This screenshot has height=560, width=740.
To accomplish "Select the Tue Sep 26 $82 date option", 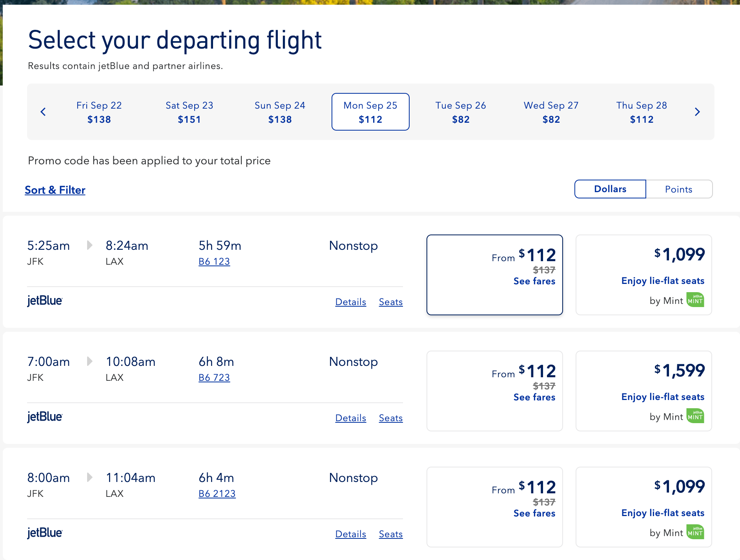I will 461,112.
